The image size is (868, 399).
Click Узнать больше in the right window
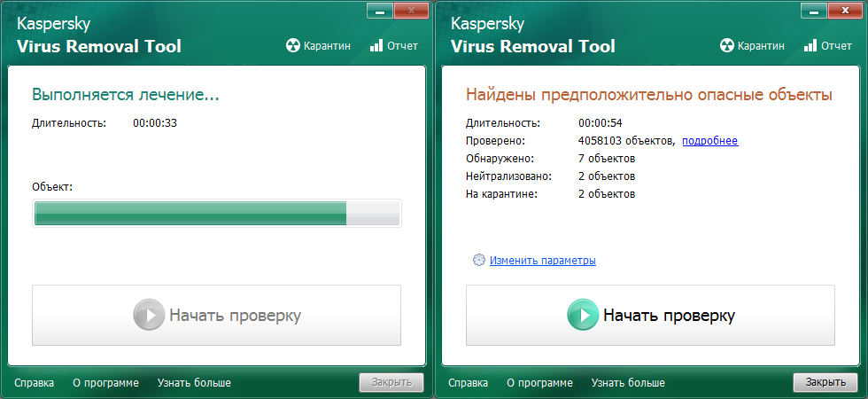628,383
